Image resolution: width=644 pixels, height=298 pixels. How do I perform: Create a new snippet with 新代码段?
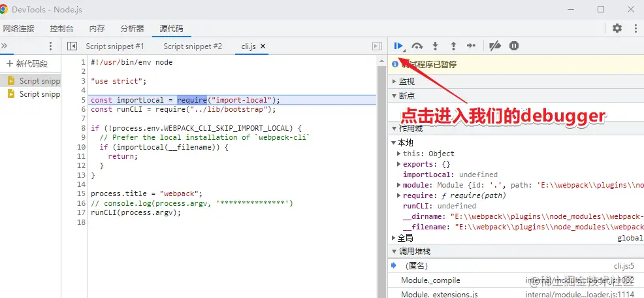pyautogui.click(x=27, y=63)
